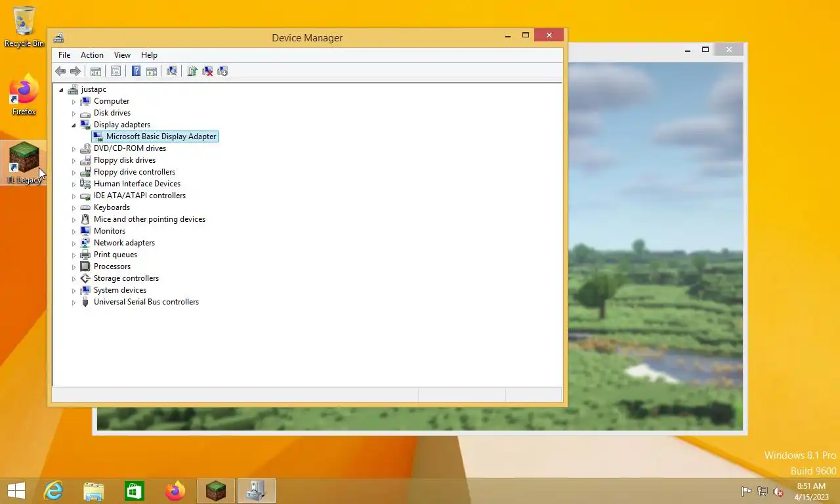Open the Windows Store taskbar icon
840x504 pixels.
tap(135, 491)
